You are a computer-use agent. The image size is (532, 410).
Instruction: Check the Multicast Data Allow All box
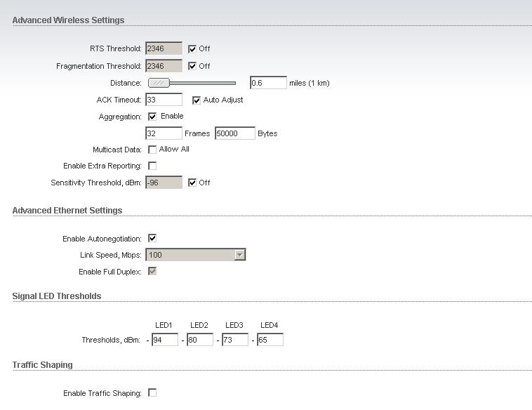(x=152, y=150)
